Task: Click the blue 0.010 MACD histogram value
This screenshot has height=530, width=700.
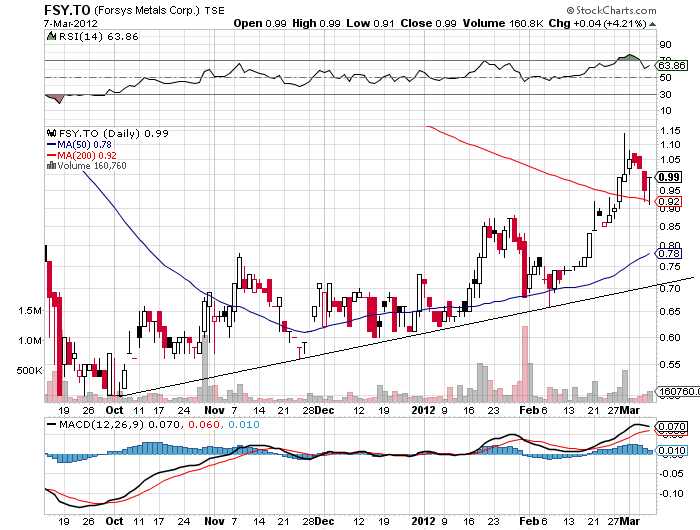Action: tap(244, 424)
